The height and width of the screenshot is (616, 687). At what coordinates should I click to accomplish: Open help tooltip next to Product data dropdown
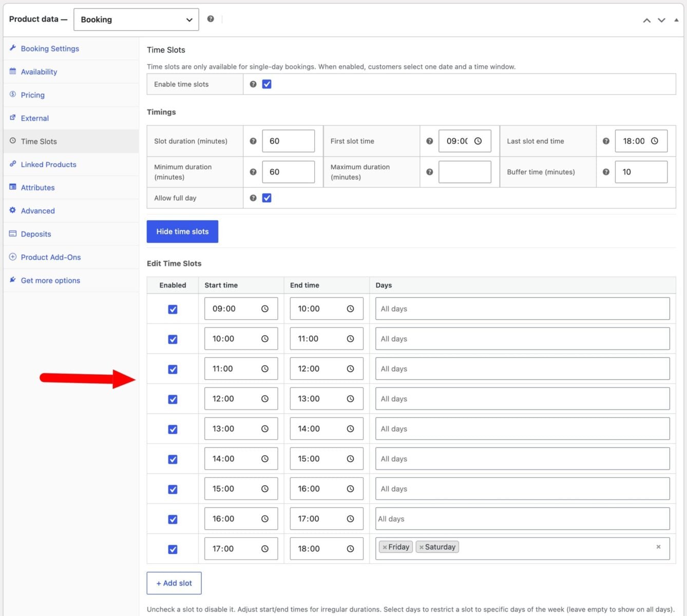pyautogui.click(x=211, y=19)
